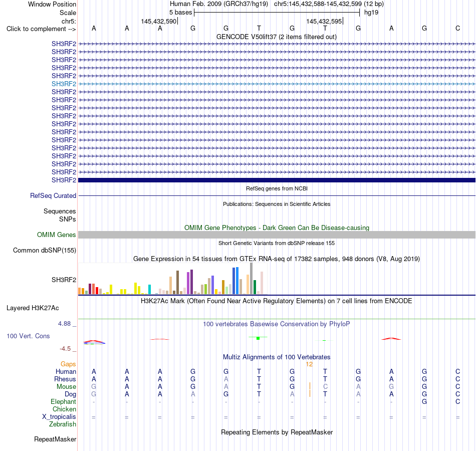The image size is (476, 451).
Task: Click the 'Chicken' species label
Action: [x=64, y=409]
